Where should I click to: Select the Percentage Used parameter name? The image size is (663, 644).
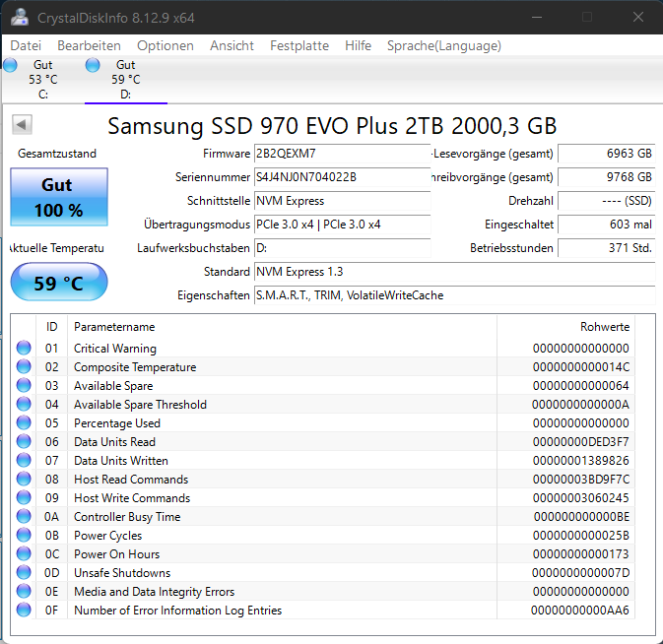[117, 423]
